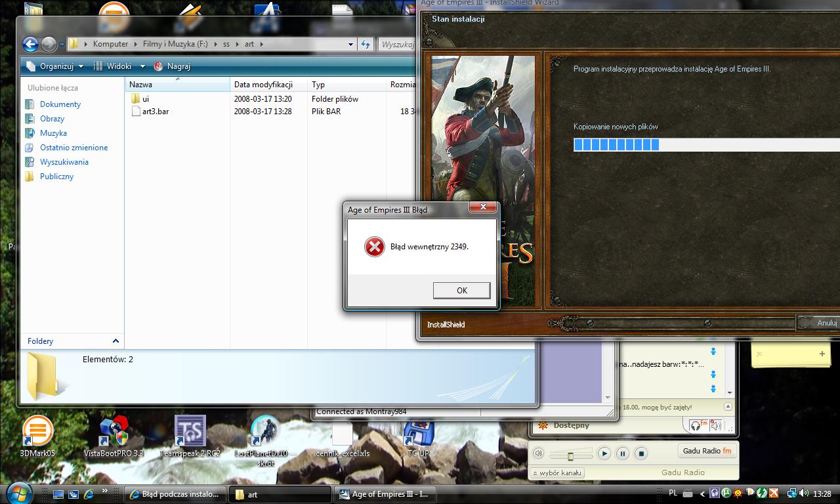Open the wybór kanału channel selector
Screen dimensions: 840x504
pos(556,472)
